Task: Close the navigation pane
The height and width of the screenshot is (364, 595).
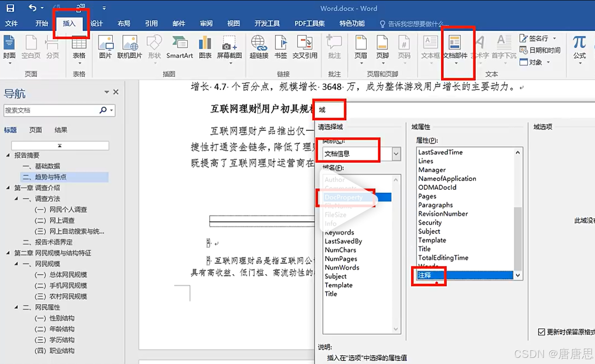Action: click(116, 92)
